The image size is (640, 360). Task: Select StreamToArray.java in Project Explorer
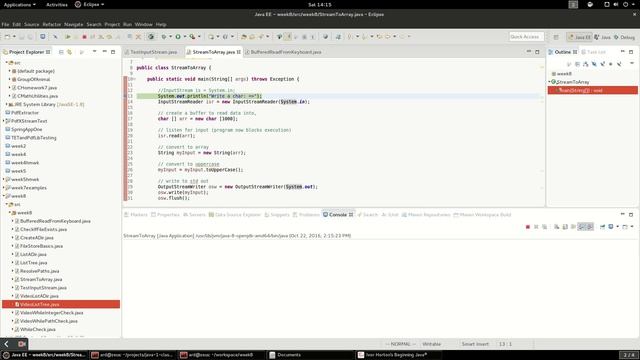tap(41, 280)
